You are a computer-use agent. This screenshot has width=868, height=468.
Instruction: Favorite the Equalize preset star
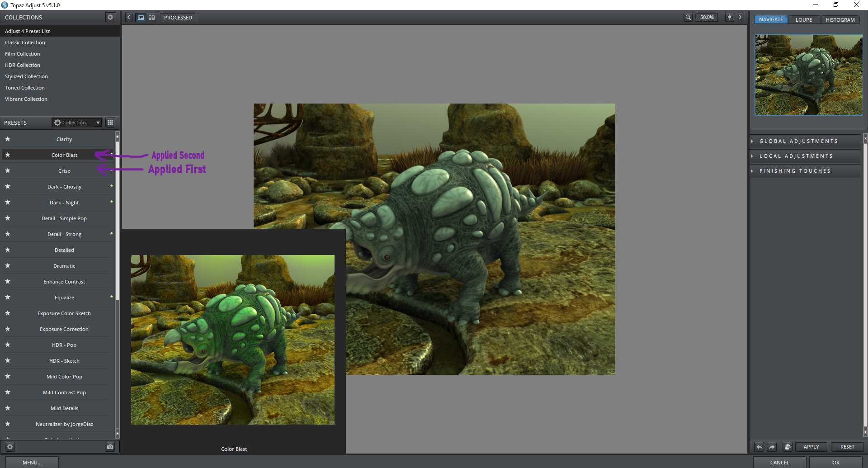click(x=8, y=297)
